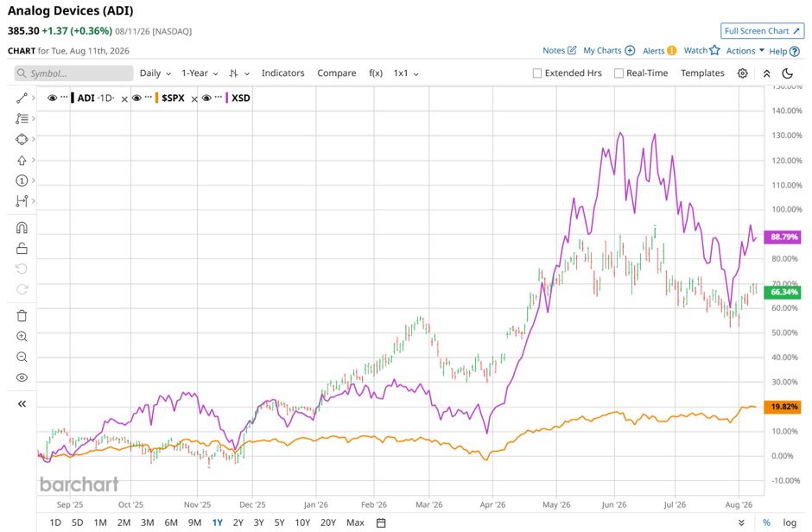The image size is (812, 532).
Task: Enable the Extended Hrs checkbox
Action: pos(537,73)
